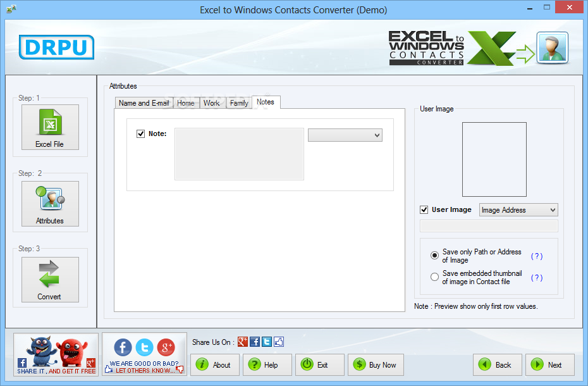588x386 pixels.
Task: Click the Exit button label
Action: 322,365
